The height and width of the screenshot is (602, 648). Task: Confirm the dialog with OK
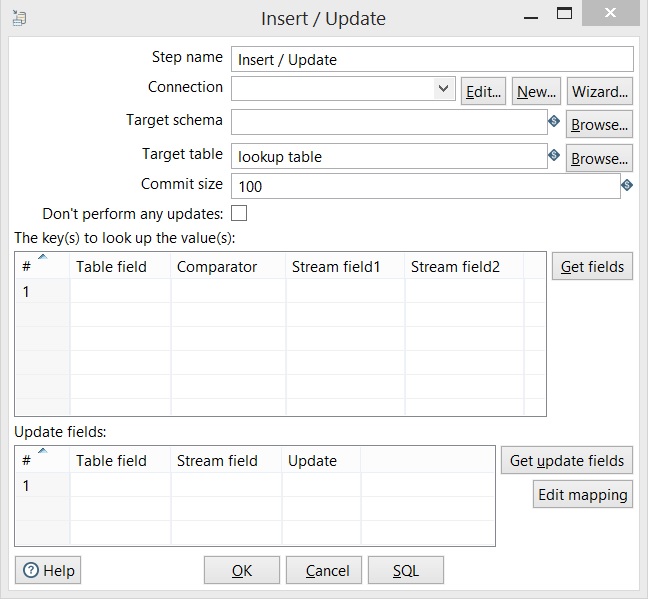(241, 571)
